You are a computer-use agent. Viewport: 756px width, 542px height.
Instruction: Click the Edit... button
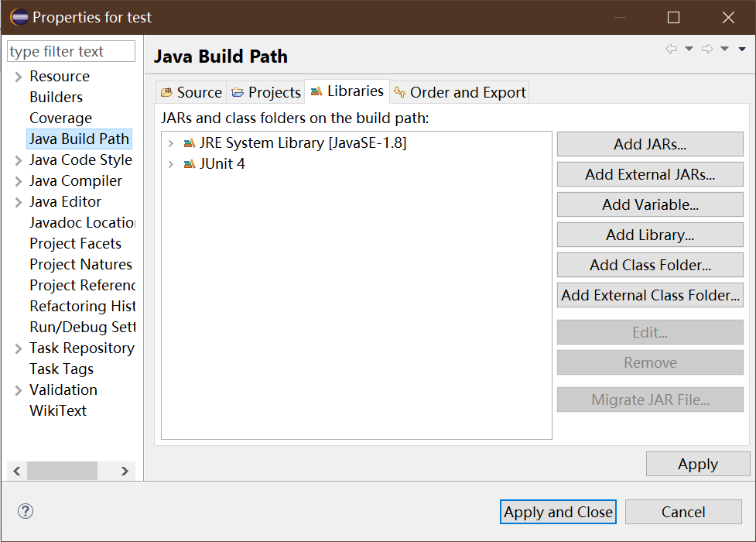click(650, 332)
